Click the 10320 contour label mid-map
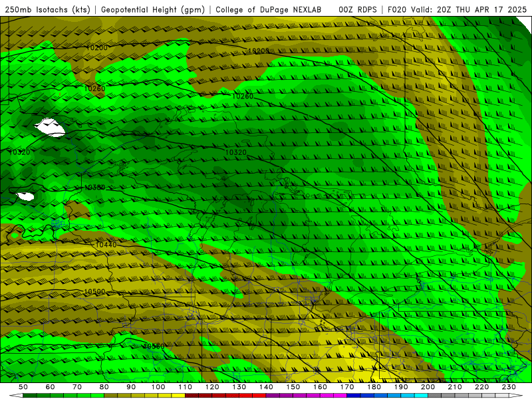 (236, 152)
